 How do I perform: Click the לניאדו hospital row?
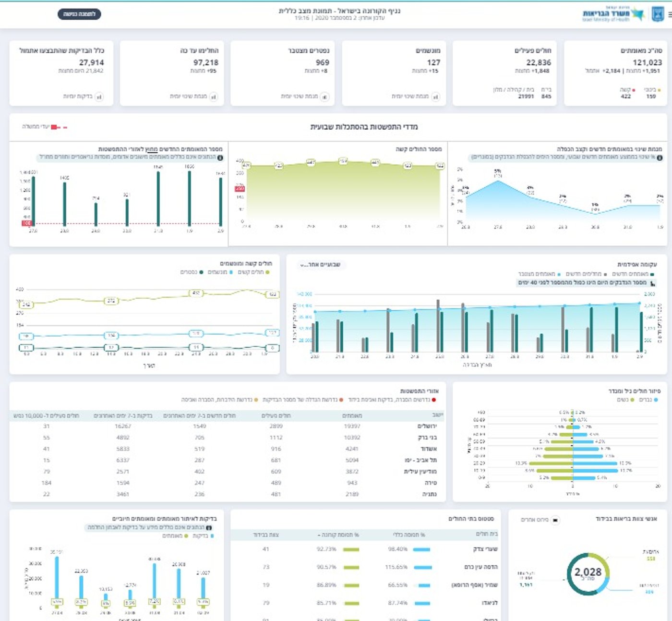365,603
